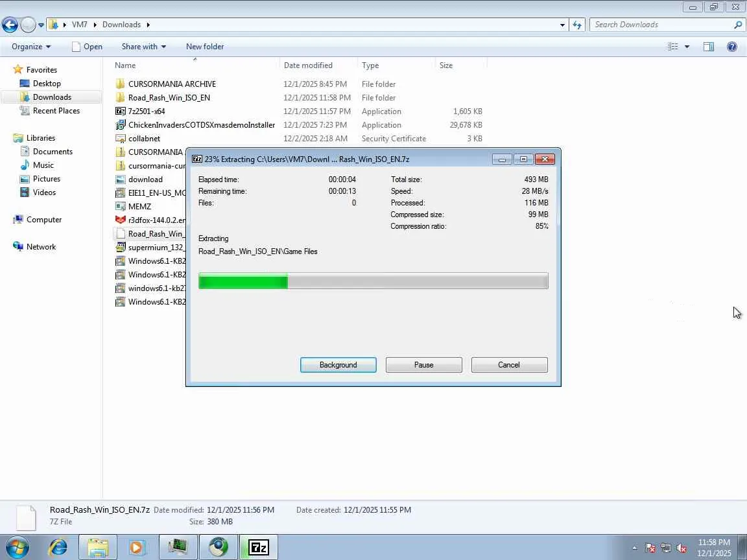Select the ChickenInvadersCOTDSXmasdemoInstaller icon
The height and width of the screenshot is (560, 747).
click(121, 124)
